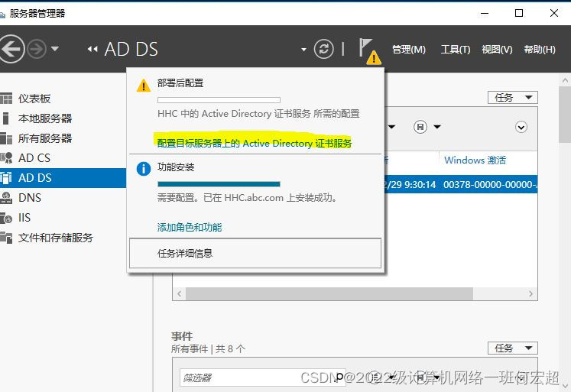Screen dimensions: 571x392
Task: Select 仪表板 in the sidebar
Action: (63, 99)
